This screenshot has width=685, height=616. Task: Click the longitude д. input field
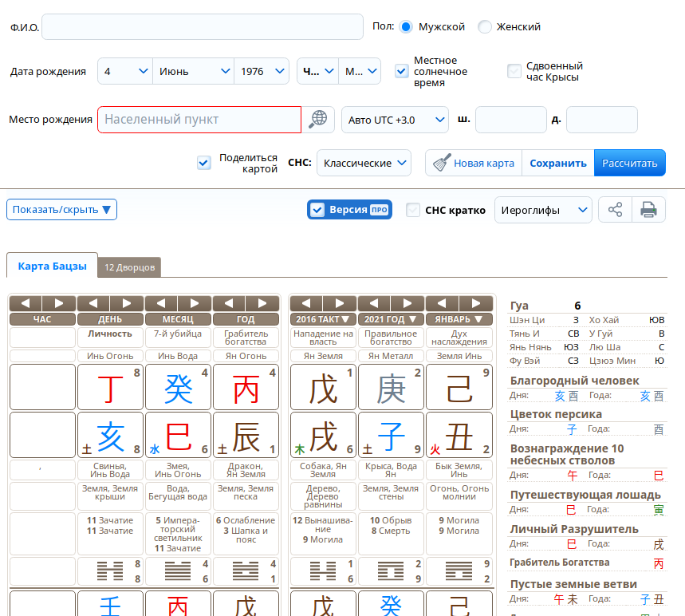pos(601,120)
